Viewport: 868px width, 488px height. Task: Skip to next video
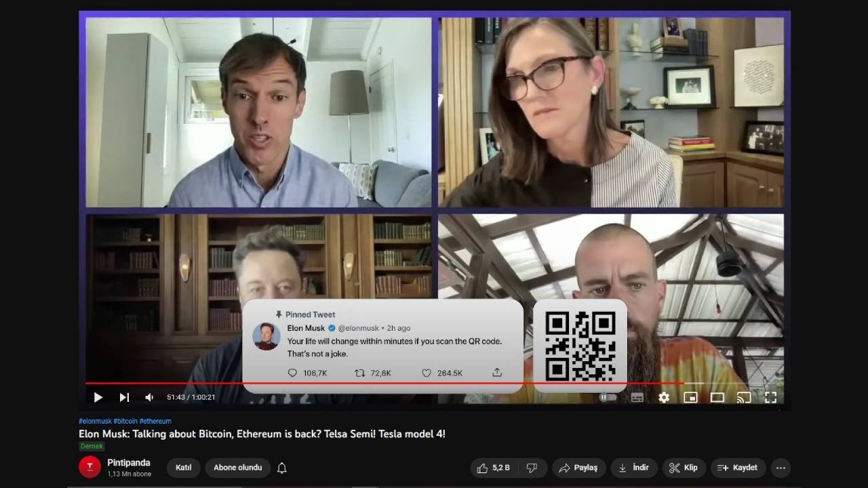point(124,397)
